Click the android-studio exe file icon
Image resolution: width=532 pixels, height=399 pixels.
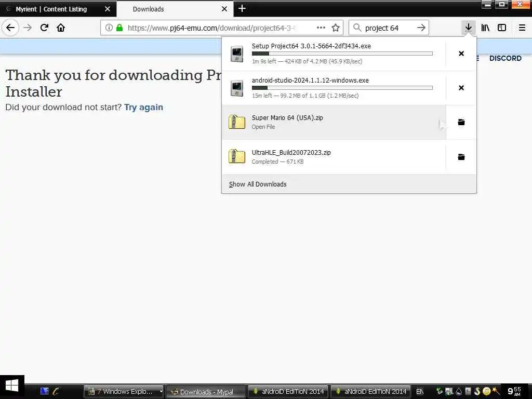pyautogui.click(x=237, y=88)
